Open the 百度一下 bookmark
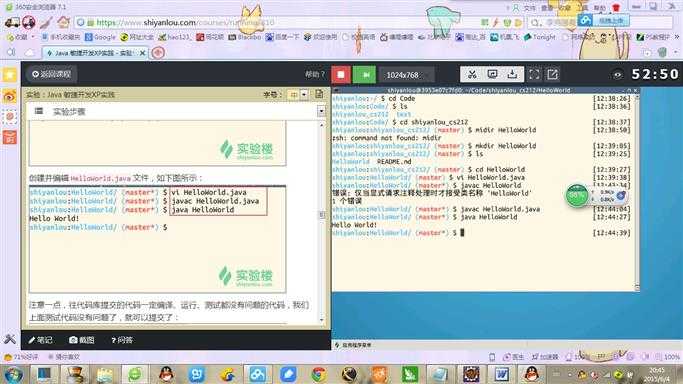683x384 pixels. click(x=283, y=37)
